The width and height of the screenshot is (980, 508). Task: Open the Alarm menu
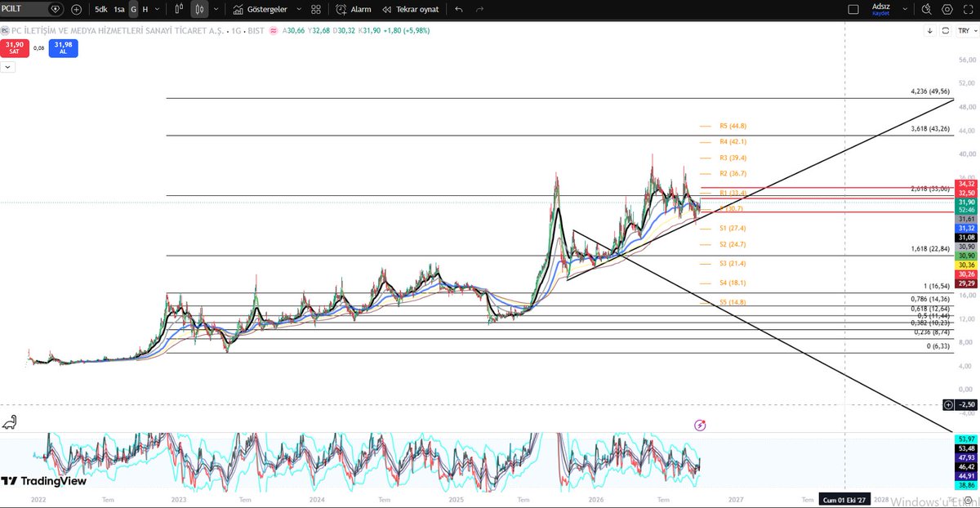(x=354, y=10)
